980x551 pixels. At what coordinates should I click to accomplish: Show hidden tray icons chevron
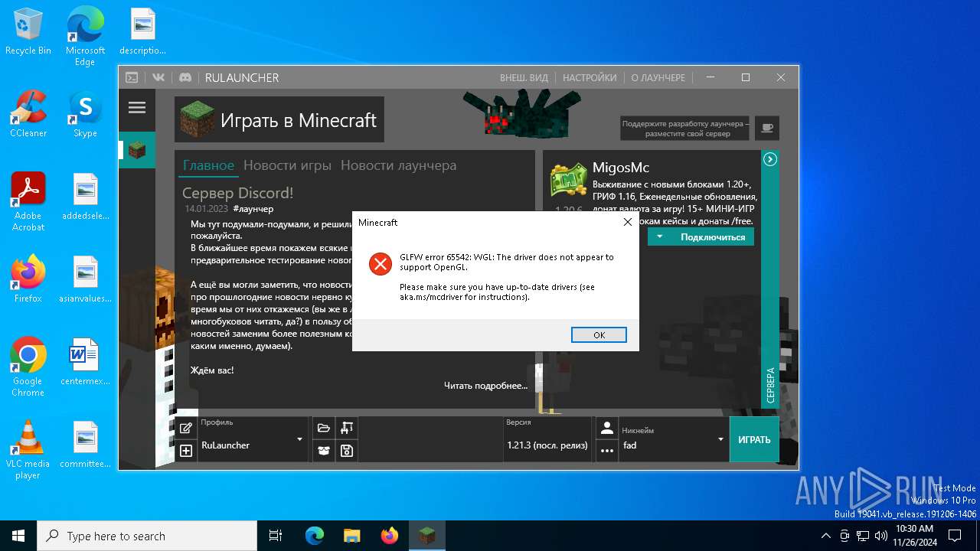pos(825,536)
